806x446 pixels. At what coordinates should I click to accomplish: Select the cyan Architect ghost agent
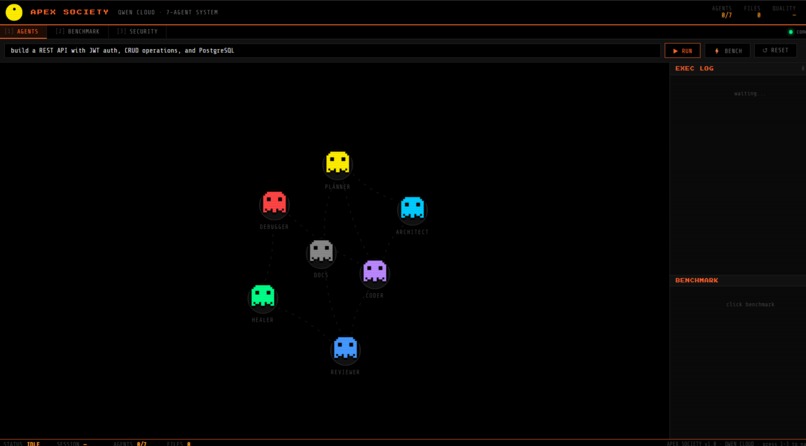412,208
